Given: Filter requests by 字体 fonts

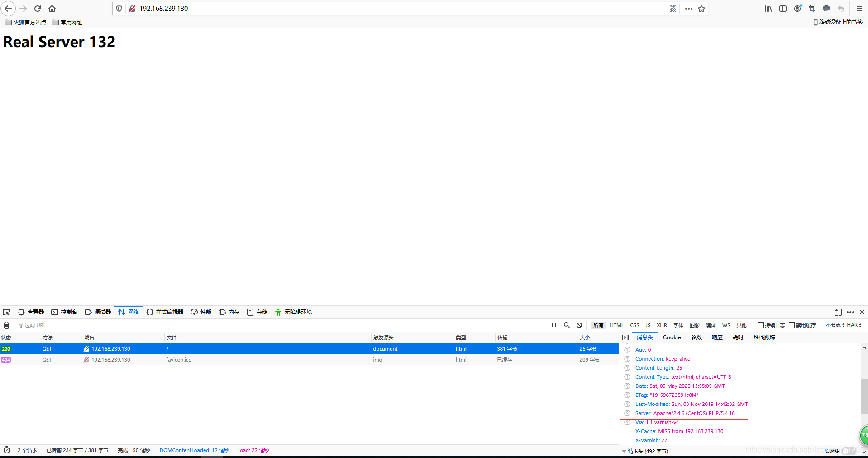Looking at the screenshot, I should pos(678,325).
